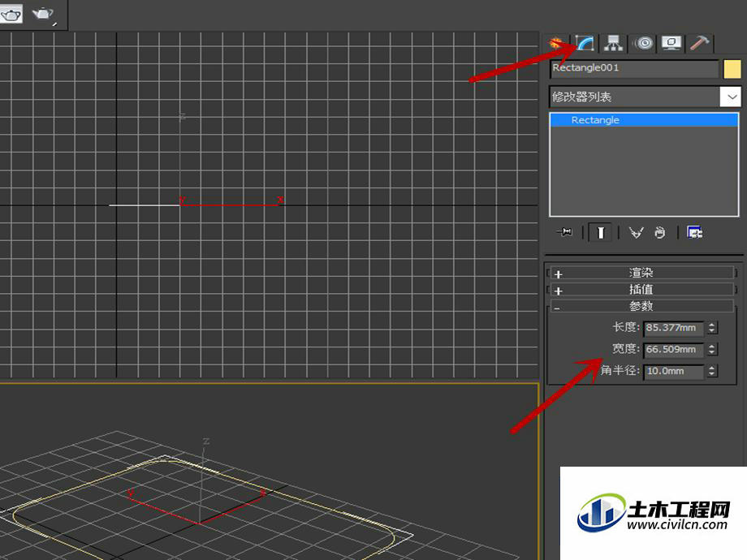The image size is (747, 560).
Task: Open Configure Modifier Sets icon
Action: point(694,232)
